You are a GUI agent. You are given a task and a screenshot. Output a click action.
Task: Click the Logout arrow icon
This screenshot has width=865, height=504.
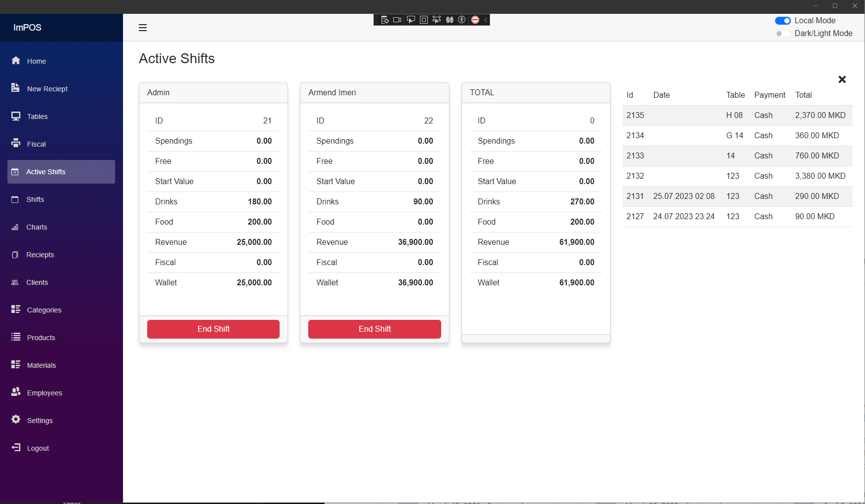16,447
